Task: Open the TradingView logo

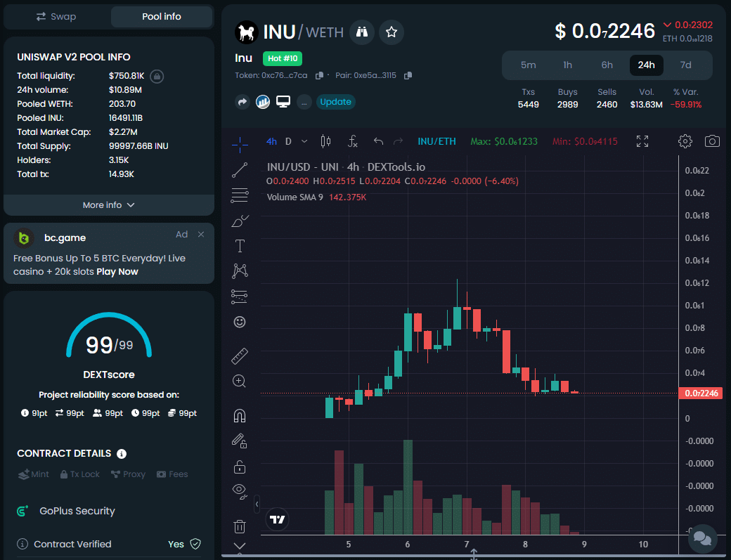Action: [x=277, y=519]
